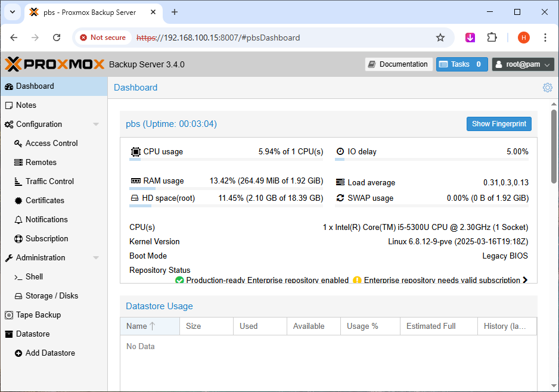Click the Not secure warning badge
The height and width of the screenshot is (392, 559).
coord(103,38)
